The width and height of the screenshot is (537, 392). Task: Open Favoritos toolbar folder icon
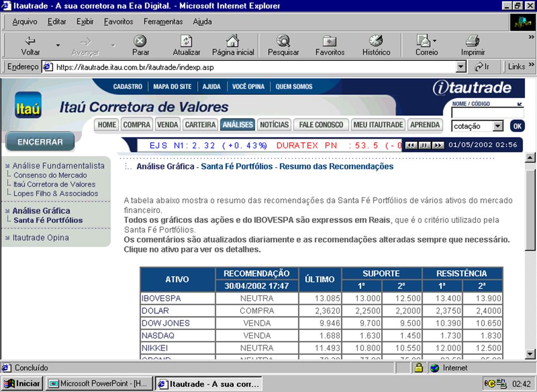pyautogui.click(x=330, y=45)
